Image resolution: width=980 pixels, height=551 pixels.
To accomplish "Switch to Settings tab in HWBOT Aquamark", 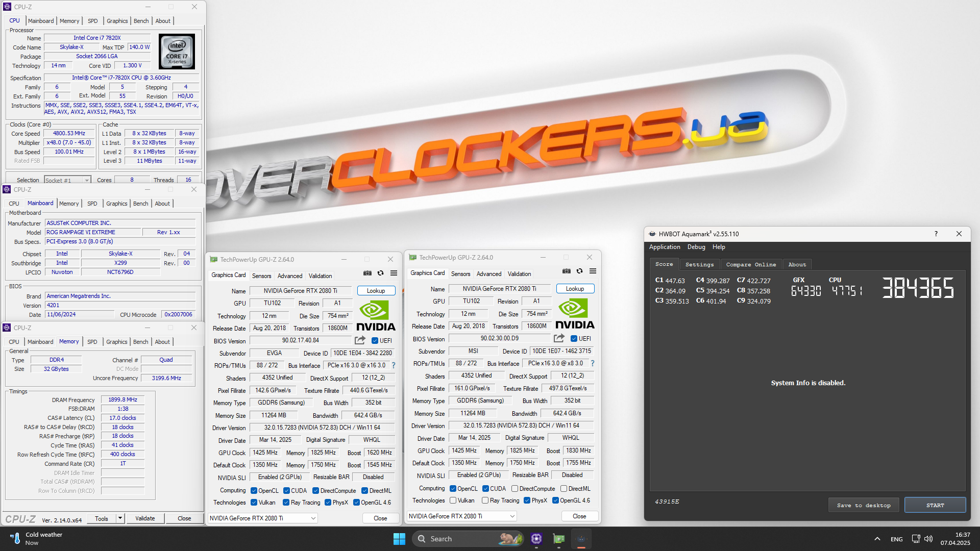I will tap(699, 264).
